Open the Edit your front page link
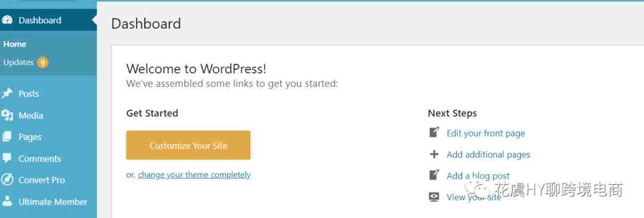Image resolution: width=644 pixels, height=218 pixels. [486, 133]
